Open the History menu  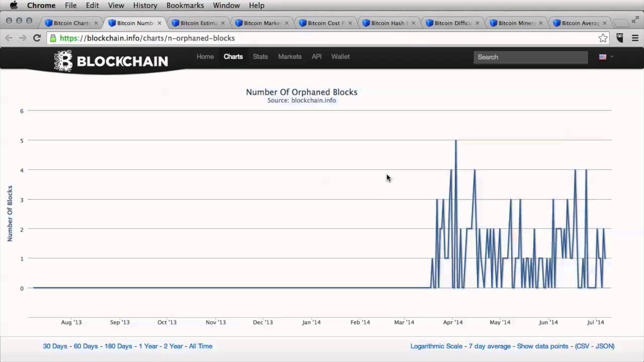tap(145, 6)
